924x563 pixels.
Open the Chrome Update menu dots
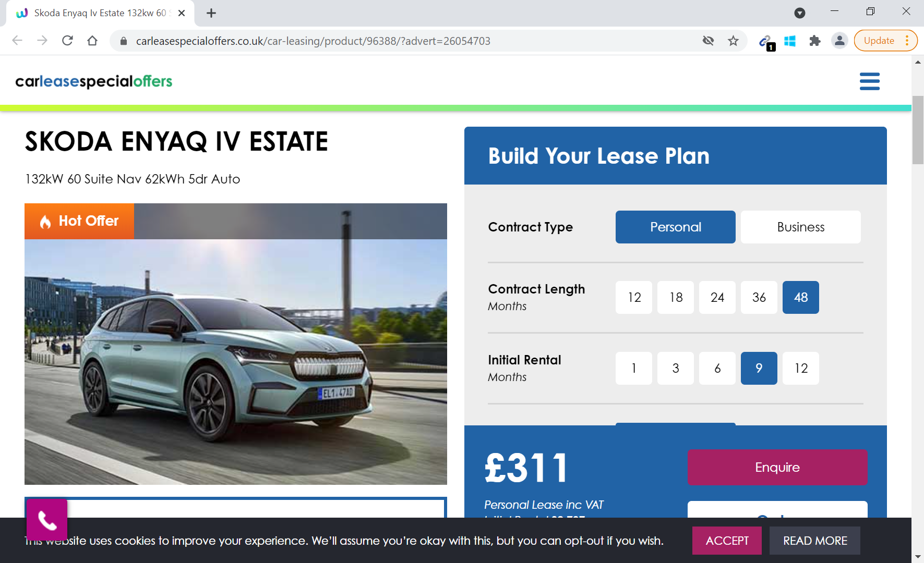tap(907, 41)
